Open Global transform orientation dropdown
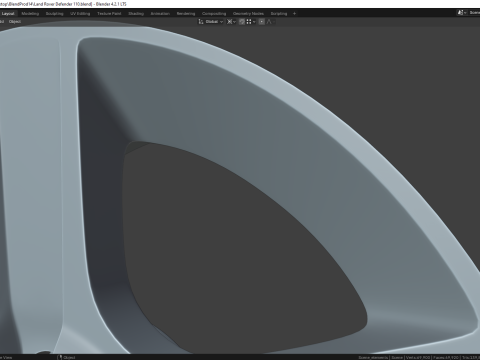This screenshot has height=360, width=480. pos(211,22)
